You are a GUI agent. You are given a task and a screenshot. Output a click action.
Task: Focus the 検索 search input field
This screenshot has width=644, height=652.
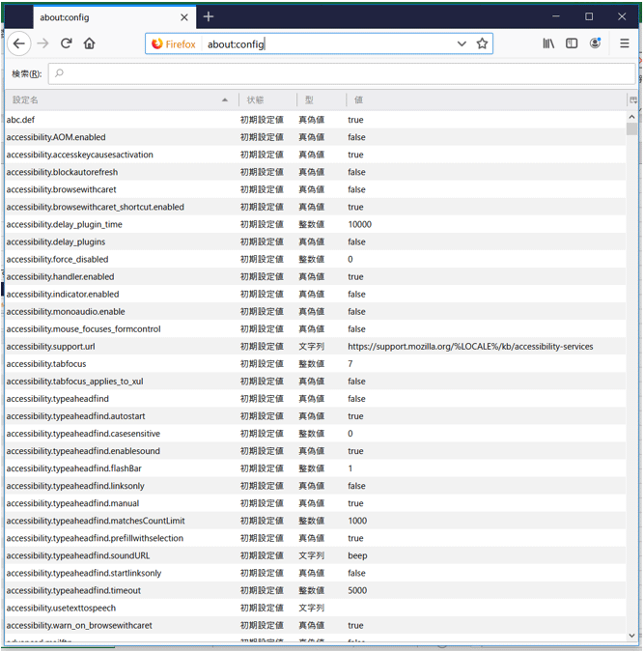tap(338, 73)
